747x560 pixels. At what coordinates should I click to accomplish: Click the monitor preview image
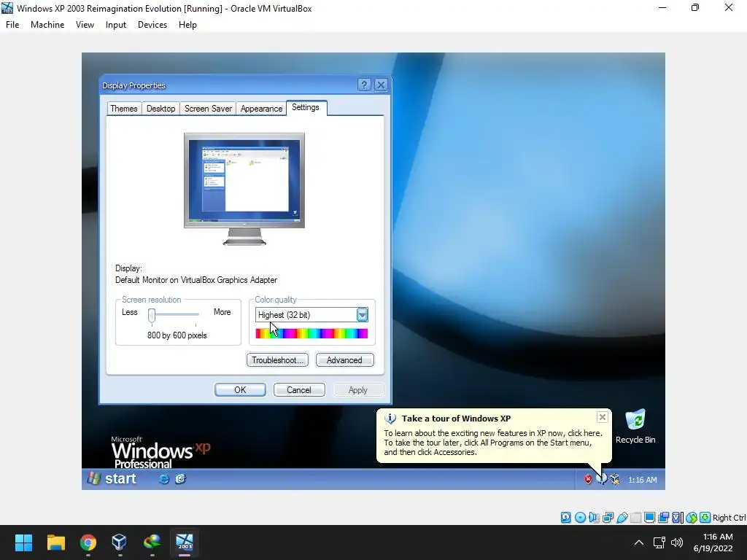tap(244, 189)
